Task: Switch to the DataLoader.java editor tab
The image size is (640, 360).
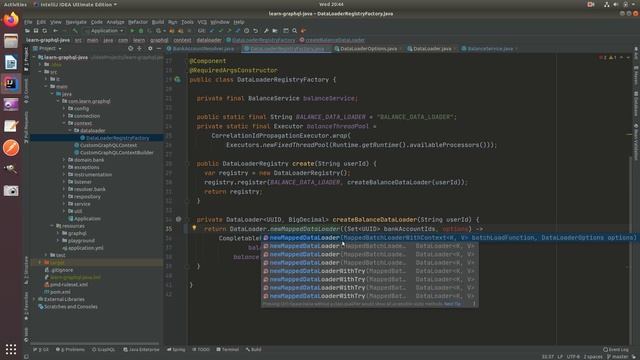Action: [x=432, y=49]
